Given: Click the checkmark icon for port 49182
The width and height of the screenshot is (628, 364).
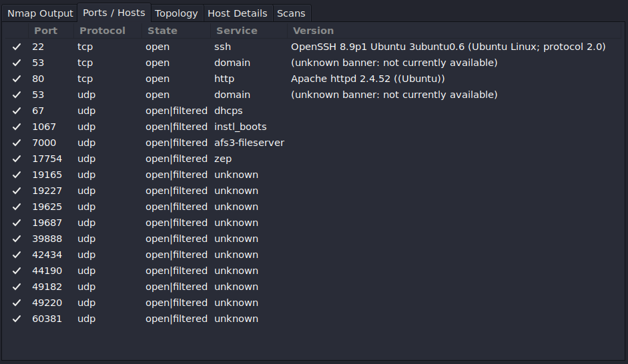Looking at the screenshot, I should coord(17,287).
